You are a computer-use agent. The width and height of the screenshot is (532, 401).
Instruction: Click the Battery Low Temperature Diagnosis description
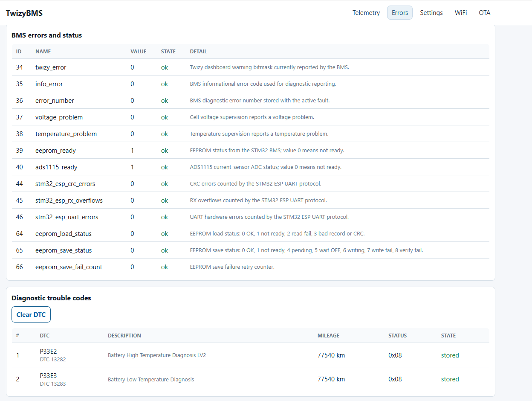tap(151, 379)
